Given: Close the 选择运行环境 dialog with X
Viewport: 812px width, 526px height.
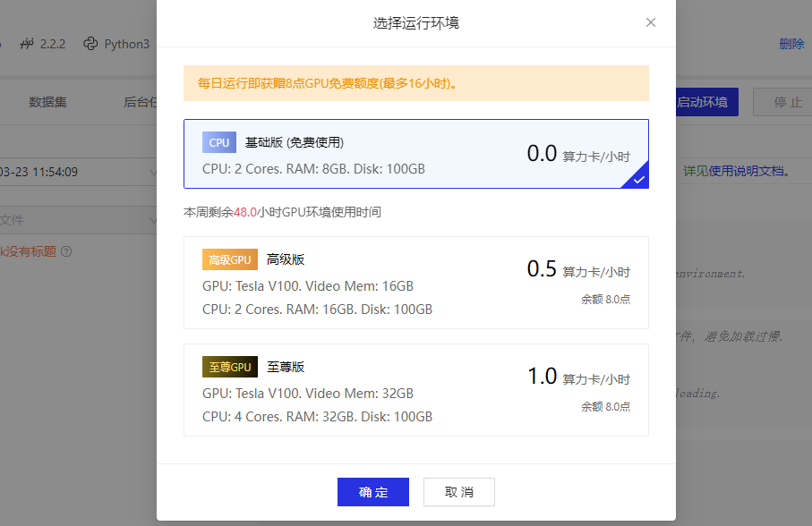Looking at the screenshot, I should tap(651, 22).
